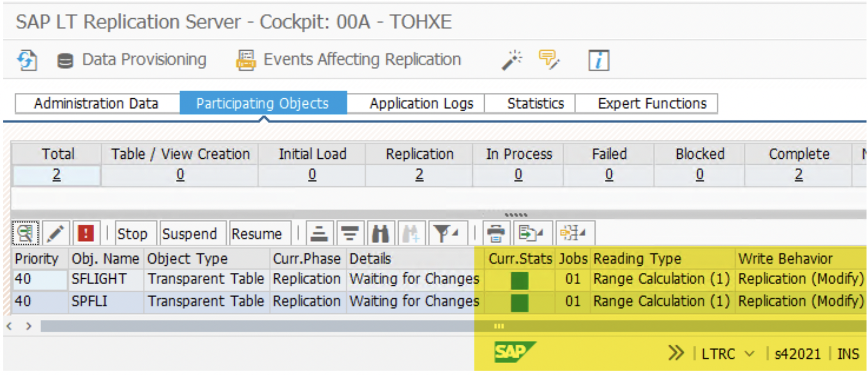This screenshot has height=375, width=868.
Task: Click the sort descending icon
Action: pos(350,233)
